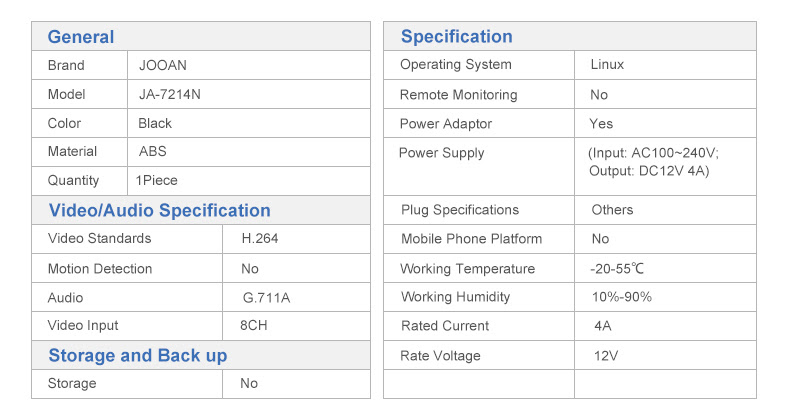Click the Storage and Back up header
Viewport: 790px width, 405px height.
(138, 355)
